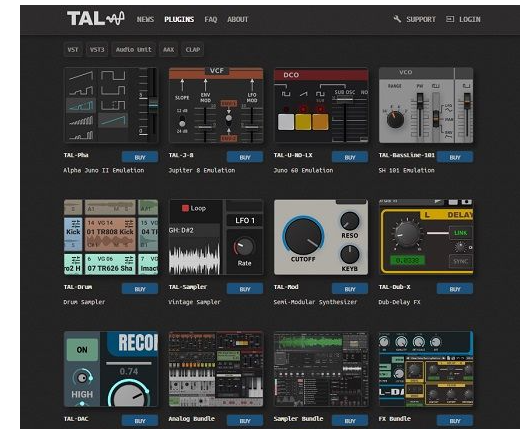Buy the TAL-Sampler plugin
Viewport: 527px width, 429px height.
pyautogui.click(x=245, y=289)
